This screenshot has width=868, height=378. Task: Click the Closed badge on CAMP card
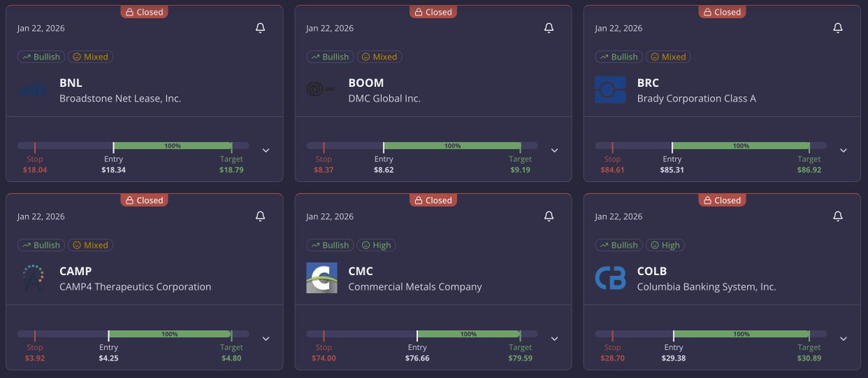click(144, 200)
